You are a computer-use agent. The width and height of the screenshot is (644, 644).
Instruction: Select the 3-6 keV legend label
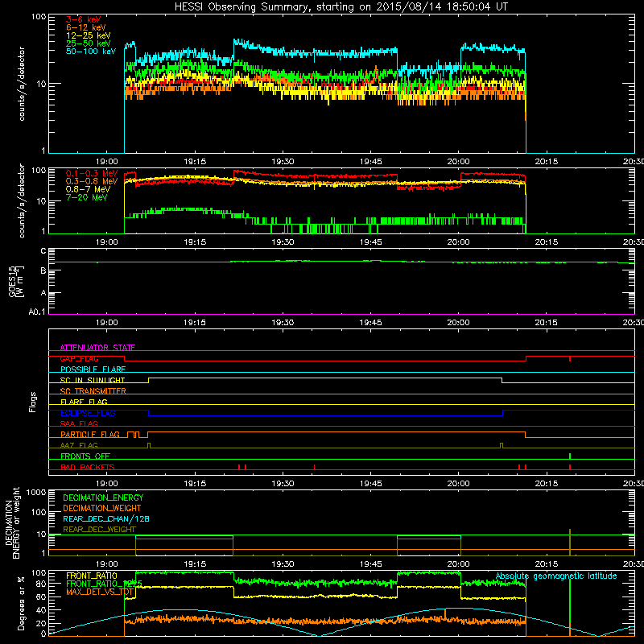click(84, 19)
